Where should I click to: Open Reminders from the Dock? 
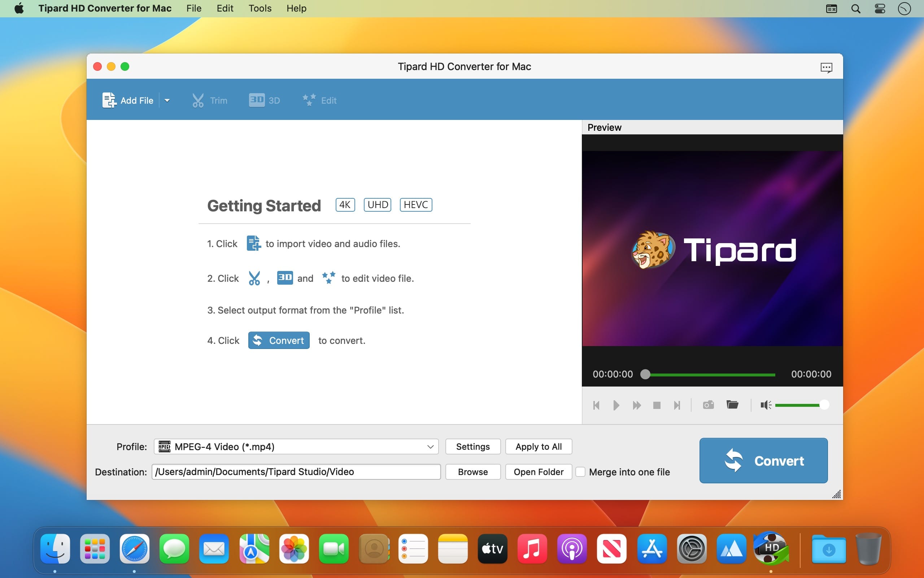tap(413, 549)
